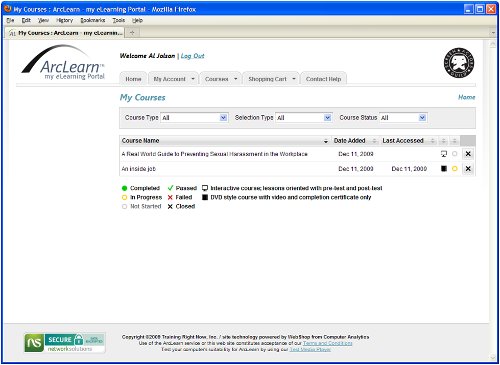Open the Edit menu
This screenshot has width=500, height=365.
coord(26,20)
